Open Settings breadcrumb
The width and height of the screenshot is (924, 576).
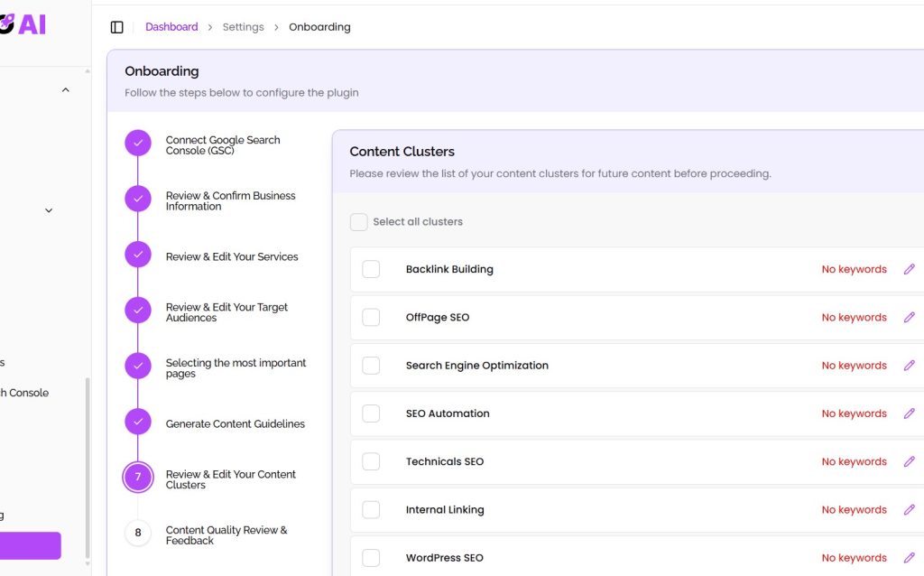pyautogui.click(x=244, y=27)
